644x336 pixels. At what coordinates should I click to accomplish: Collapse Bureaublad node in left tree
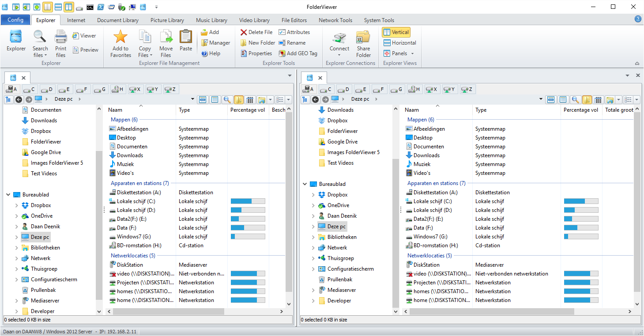click(x=8, y=195)
